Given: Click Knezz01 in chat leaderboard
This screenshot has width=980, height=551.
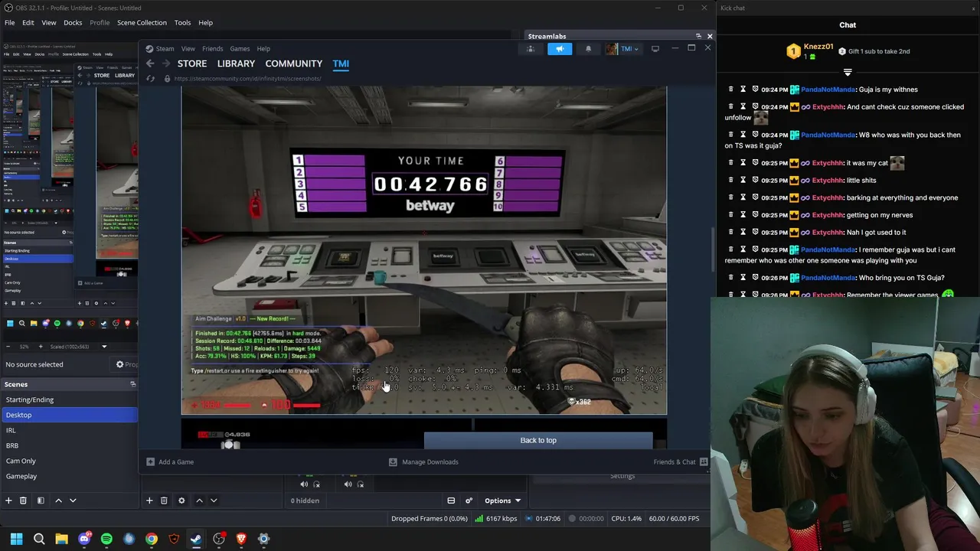Looking at the screenshot, I should click(818, 47).
